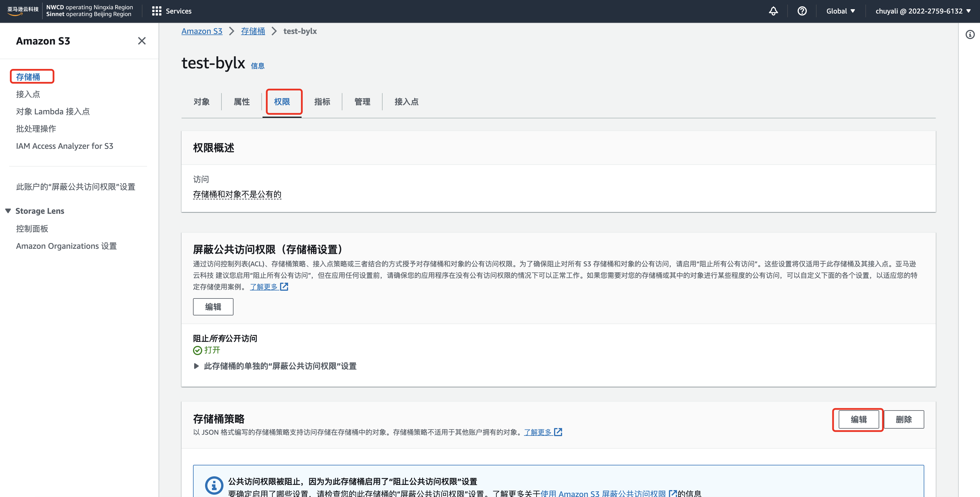Click the test-bylx breadcrumb text
Image resolution: width=980 pixels, height=497 pixels.
coord(300,31)
